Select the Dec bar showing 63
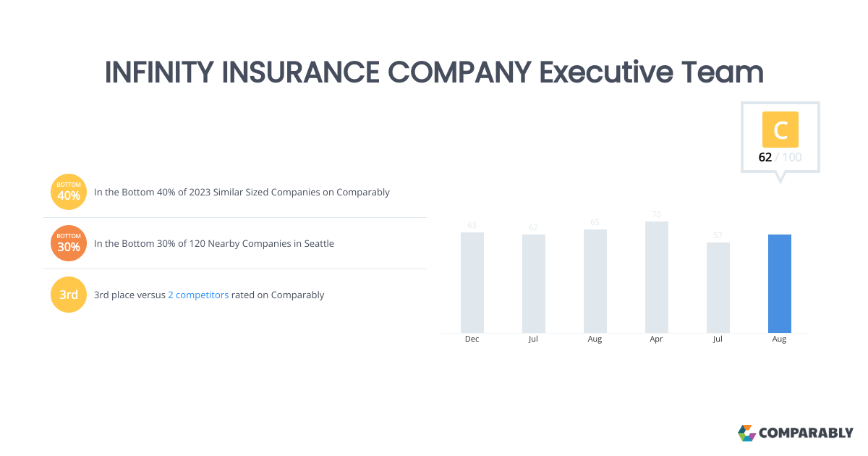Screen dimensions: 868x456 pos(472,282)
